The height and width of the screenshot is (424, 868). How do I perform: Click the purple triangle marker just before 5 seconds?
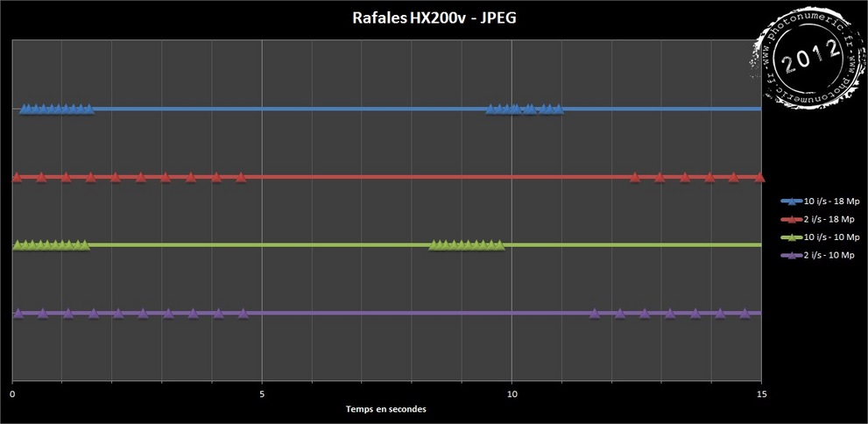pyautogui.click(x=243, y=314)
